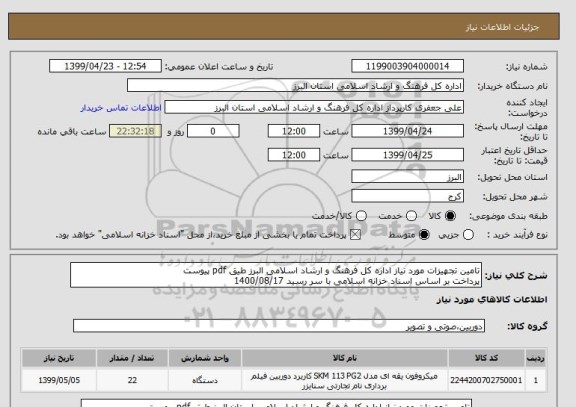Click the شرح کلی نیاز label

(x=516, y=276)
